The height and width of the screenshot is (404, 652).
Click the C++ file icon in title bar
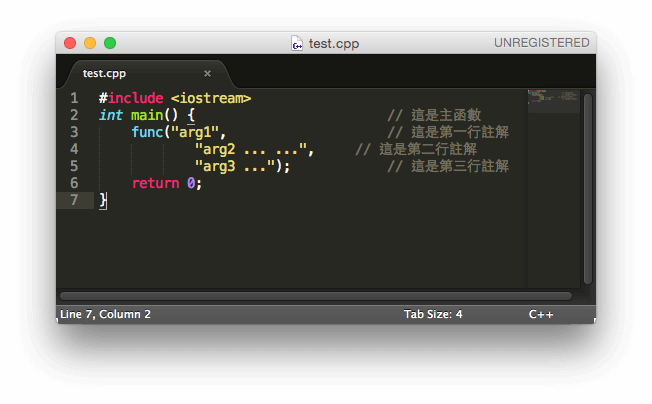point(297,43)
